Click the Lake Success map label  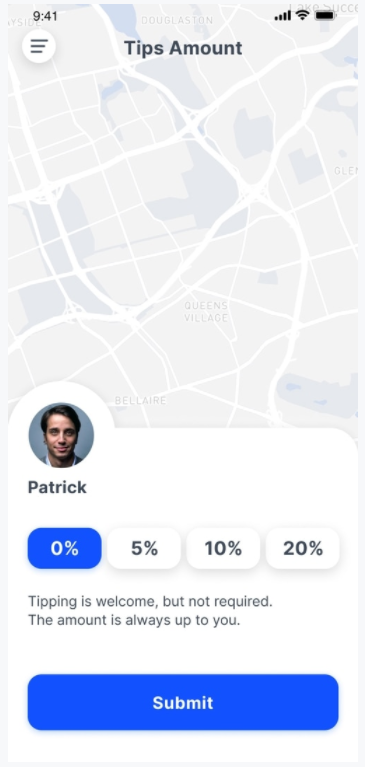point(323,6)
